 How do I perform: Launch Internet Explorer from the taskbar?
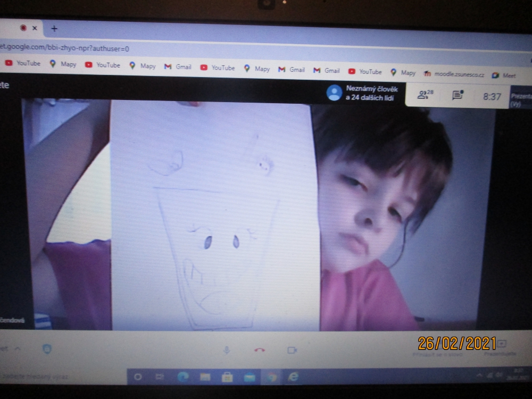coord(294,377)
